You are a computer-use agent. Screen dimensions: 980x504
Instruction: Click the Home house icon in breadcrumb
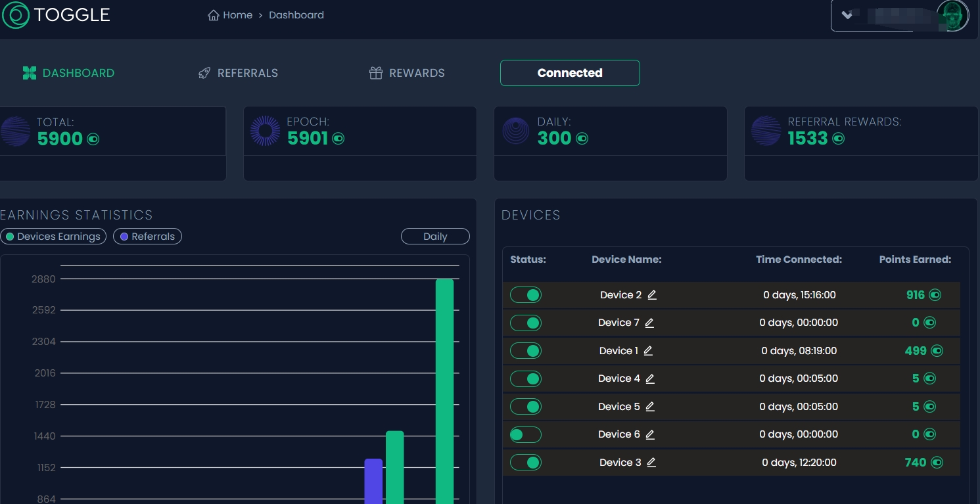[x=213, y=15]
